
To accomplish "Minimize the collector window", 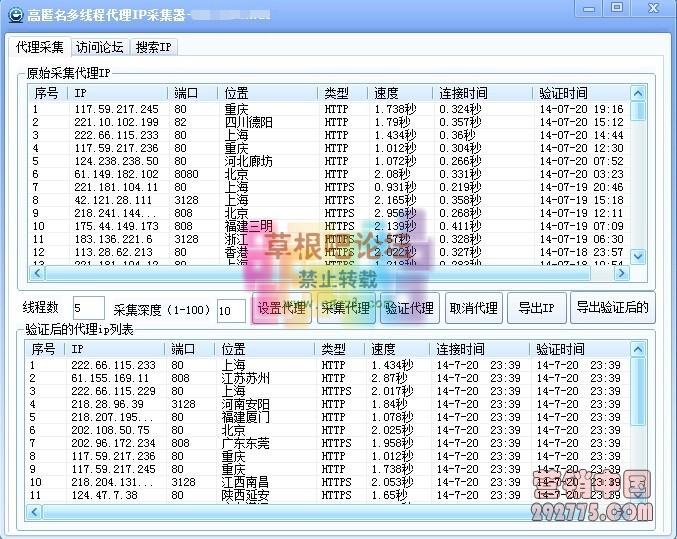I will [588, 8].
